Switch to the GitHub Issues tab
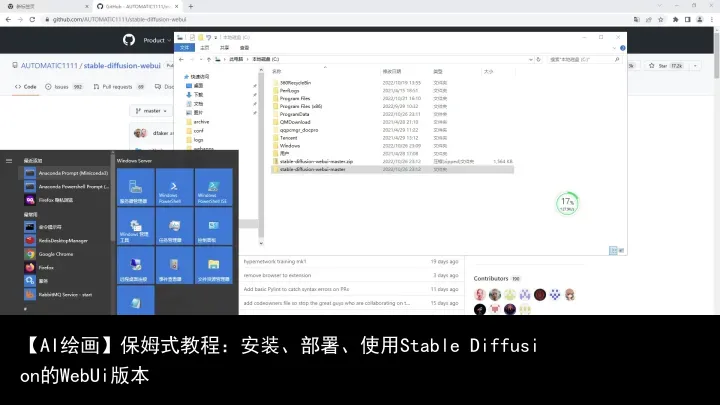This screenshot has width=720, height=405. pyautogui.click(x=64, y=86)
